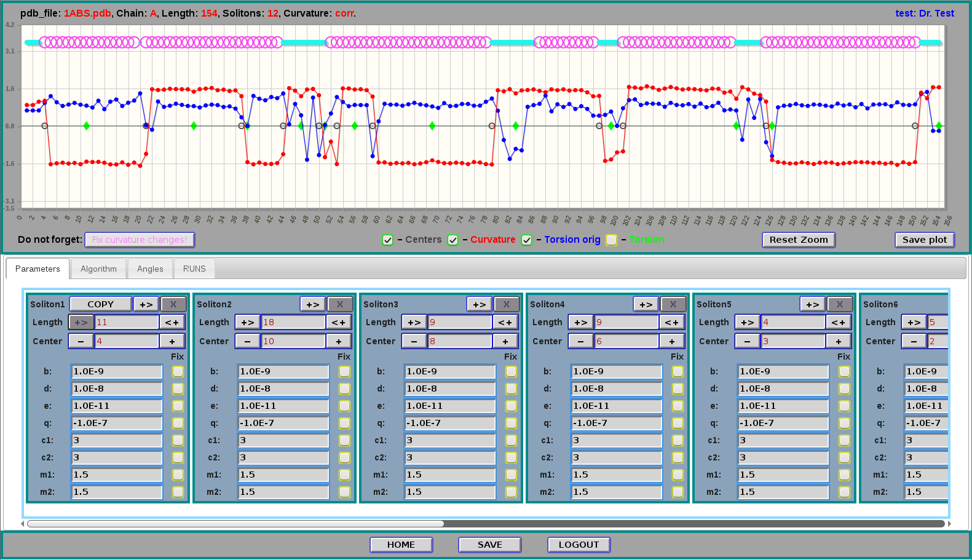972x560 pixels.
Task: Click the COPY button in Soliton1
Action: click(x=100, y=304)
